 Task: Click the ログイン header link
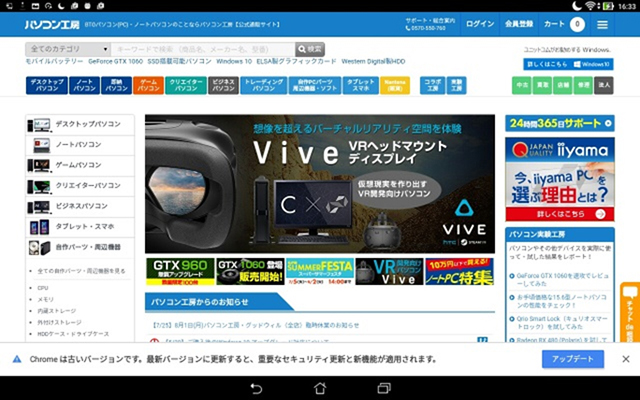pos(480,24)
